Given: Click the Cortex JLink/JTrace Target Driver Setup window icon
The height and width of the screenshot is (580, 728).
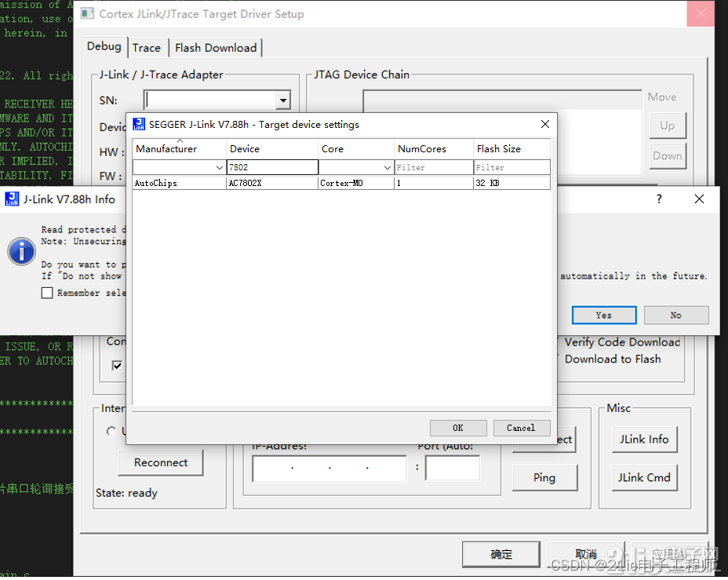Looking at the screenshot, I should click(x=87, y=13).
